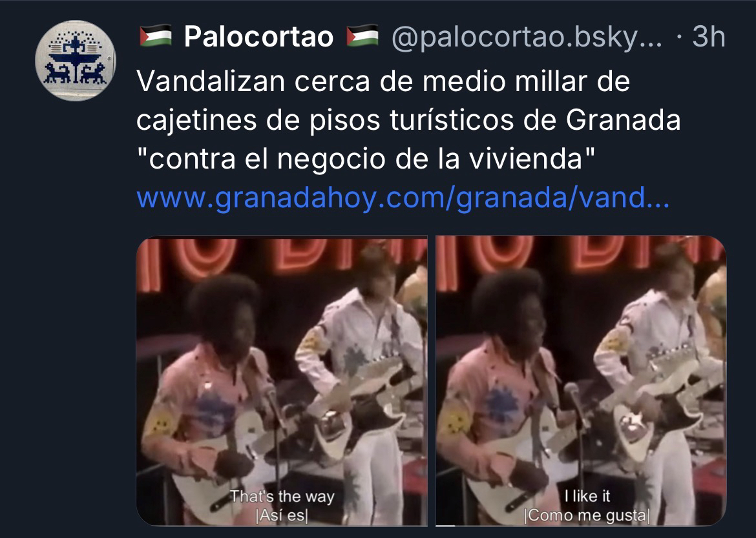This screenshot has height=538, width=756.
Task: Open the @palocortao.bsky handle link
Action: [x=527, y=37]
